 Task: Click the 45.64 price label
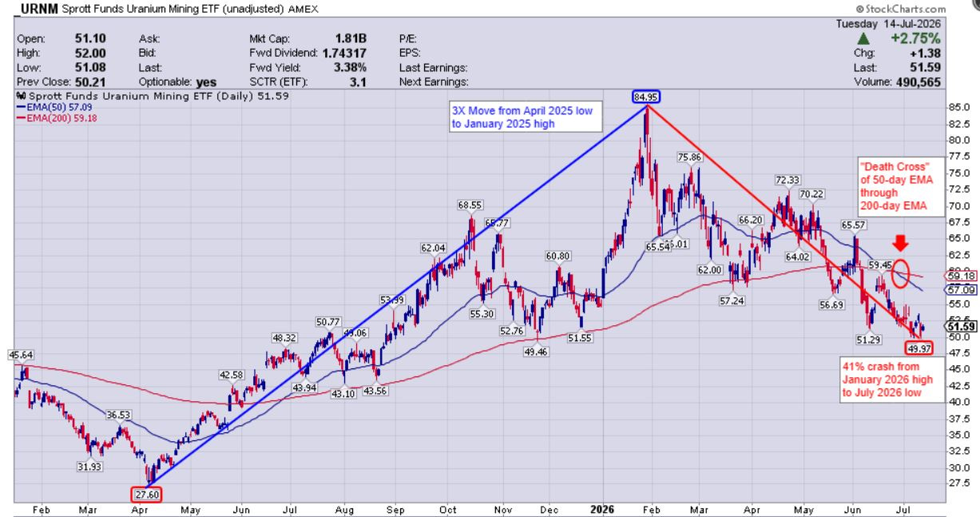click(x=22, y=354)
